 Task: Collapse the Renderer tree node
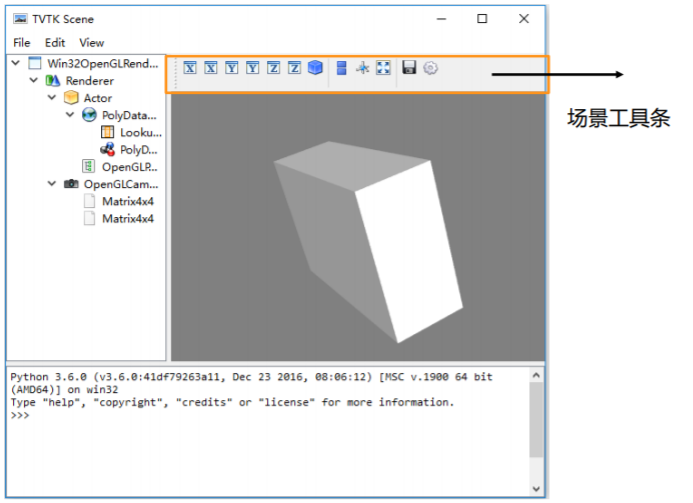34,81
